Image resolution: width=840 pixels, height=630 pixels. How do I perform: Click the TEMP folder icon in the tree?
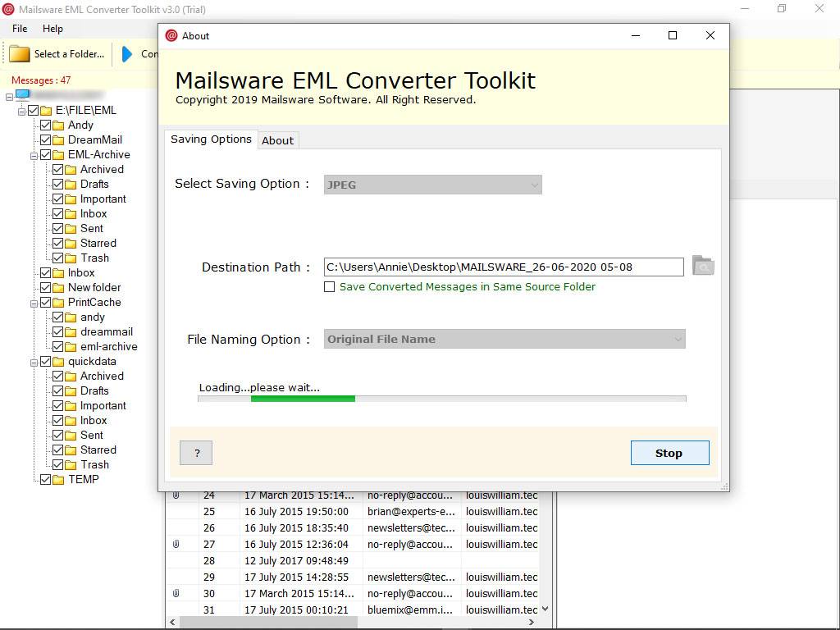pos(58,480)
